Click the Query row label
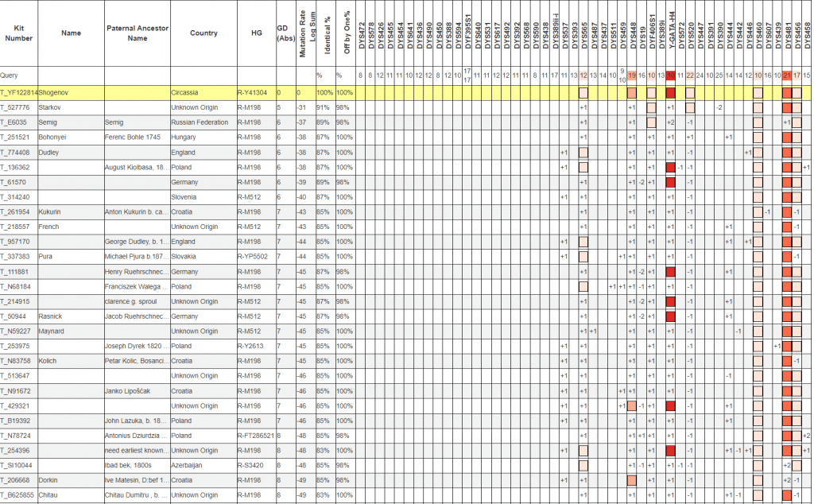 click(10, 76)
